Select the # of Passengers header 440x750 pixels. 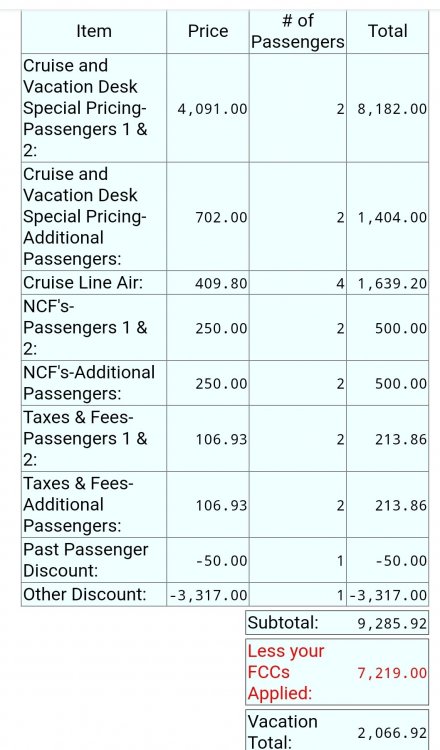[297, 31]
